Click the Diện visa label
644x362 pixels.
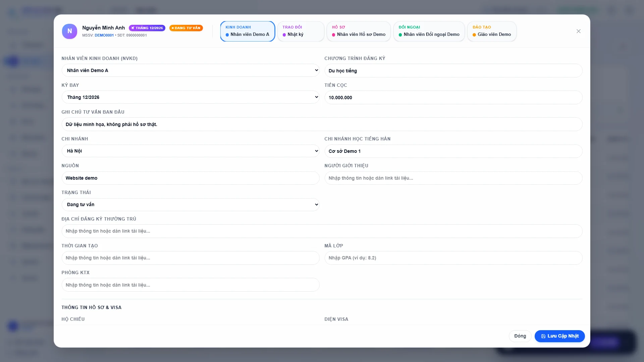click(336, 319)
